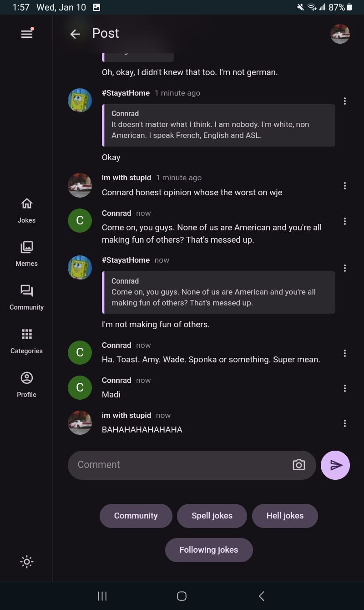Open the Jokes home section
Viewport: 364px width, 610px height.
[27, 210]
